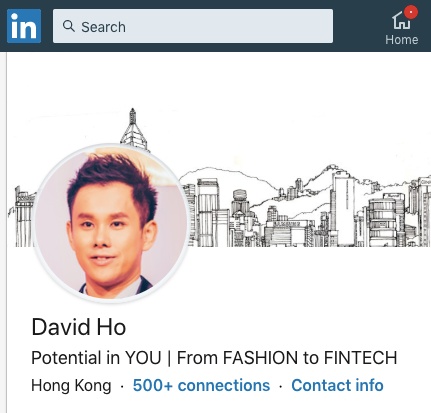Image resolution: width=431 pixels, height=413 pixels.
Task: Open the 500+ connections link
Action: click(x=201, y=385)
